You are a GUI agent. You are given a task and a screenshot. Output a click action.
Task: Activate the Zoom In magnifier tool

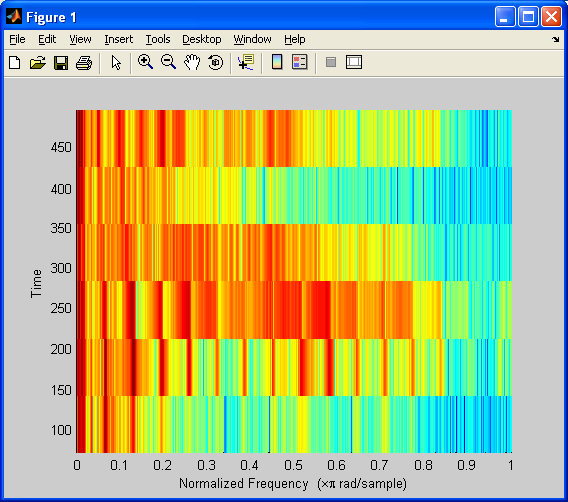pos(145,62)
